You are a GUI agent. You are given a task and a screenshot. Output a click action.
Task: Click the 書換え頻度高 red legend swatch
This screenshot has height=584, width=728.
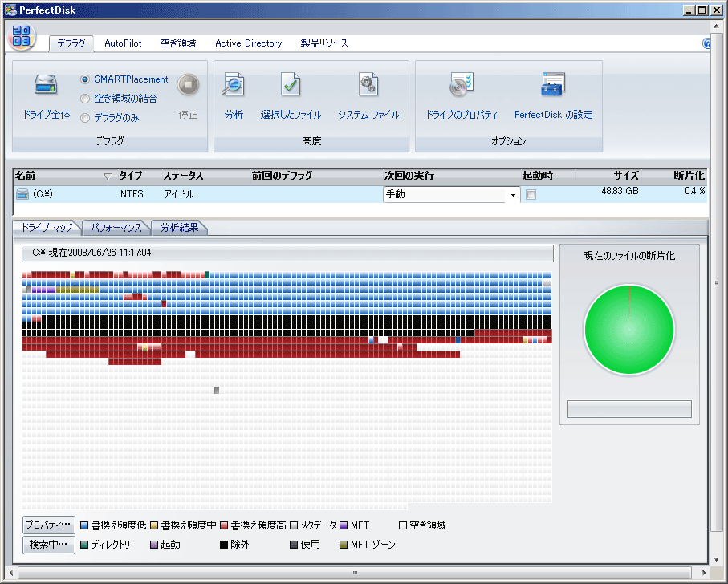pos(224,525)
